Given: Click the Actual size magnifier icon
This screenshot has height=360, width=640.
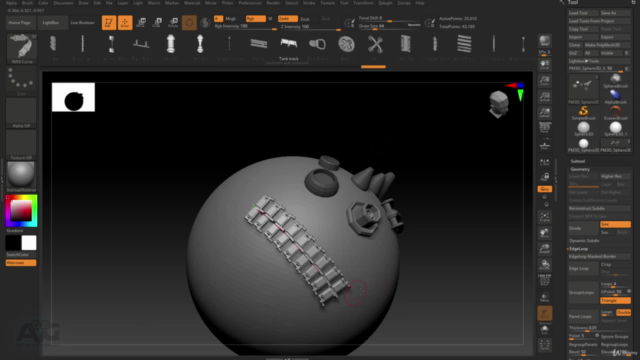Looking at the screenshot, I should point(544,97).
